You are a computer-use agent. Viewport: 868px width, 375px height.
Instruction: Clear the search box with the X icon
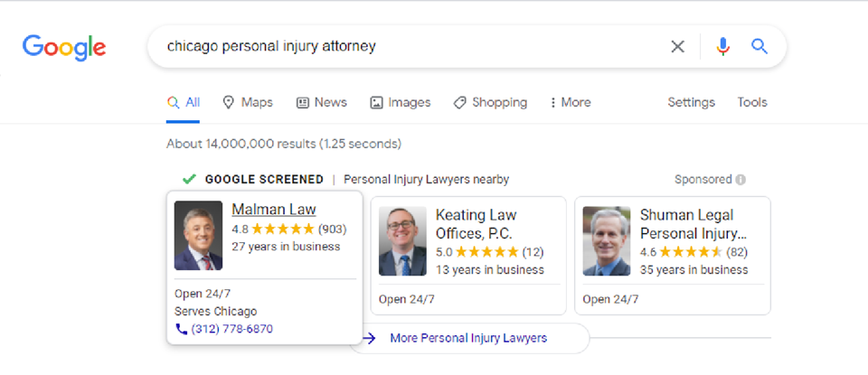[677, 46]
